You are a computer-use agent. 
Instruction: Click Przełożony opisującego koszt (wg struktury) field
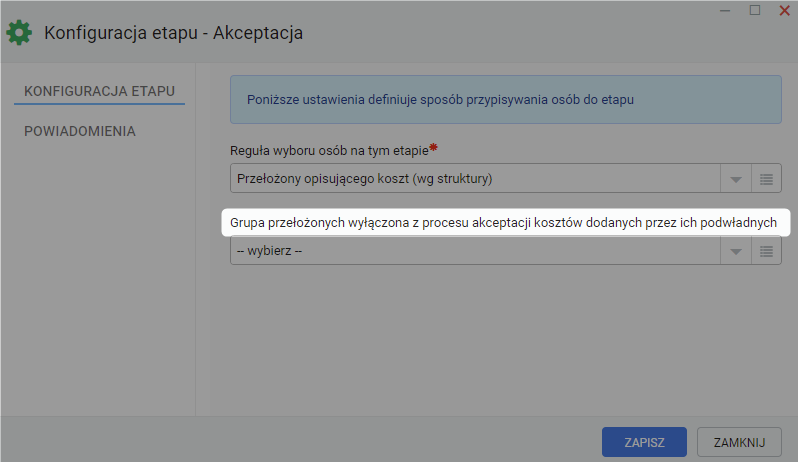click(475, 179)
